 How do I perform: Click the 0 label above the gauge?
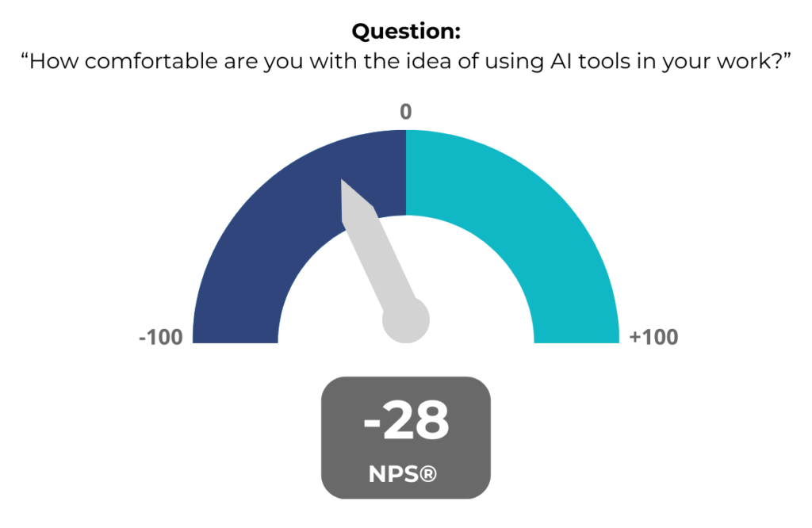(x=406, y=112)
